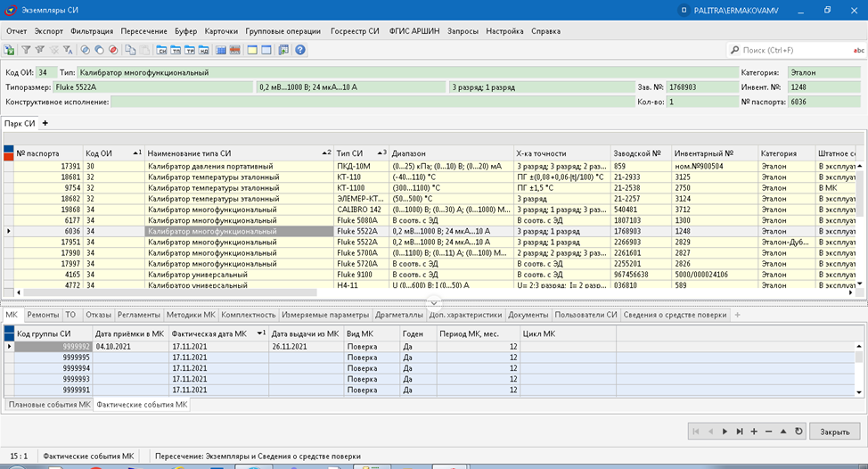Screen dimensions: 868x469
Task: Select group code 9999995 row
Action: [430, 358]
